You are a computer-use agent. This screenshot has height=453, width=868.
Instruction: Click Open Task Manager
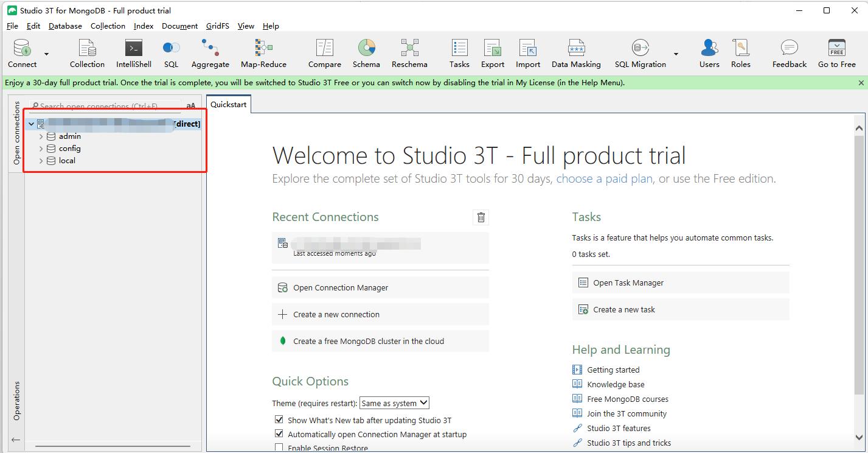(x=681, y=283)
